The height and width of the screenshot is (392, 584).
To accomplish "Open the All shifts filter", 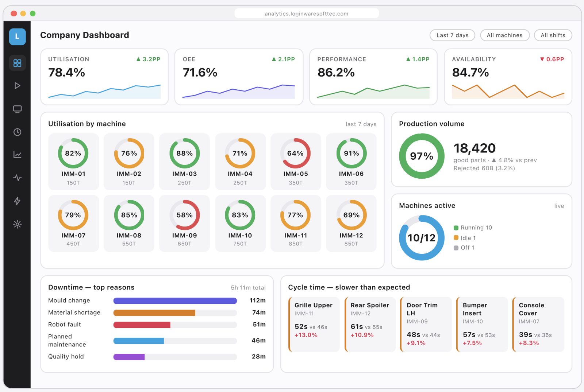I will 553,35.
